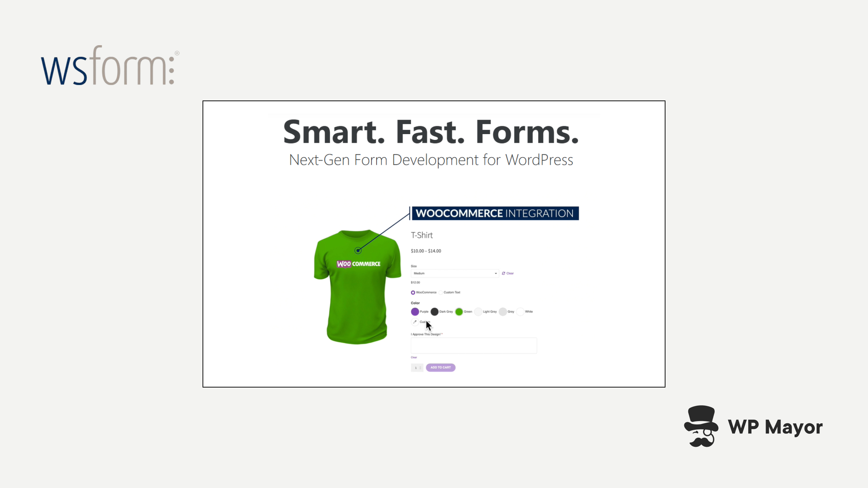This screenshot has width=868, height=488.
Task: Click the I Approve This Design field
Action: point(474,346)
